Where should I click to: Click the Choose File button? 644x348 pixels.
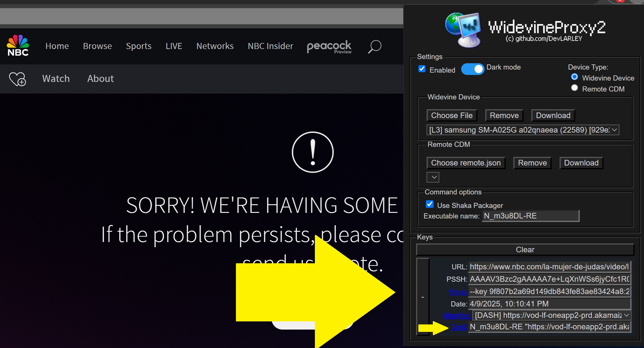pyautogui.click(x=452, y=116)
